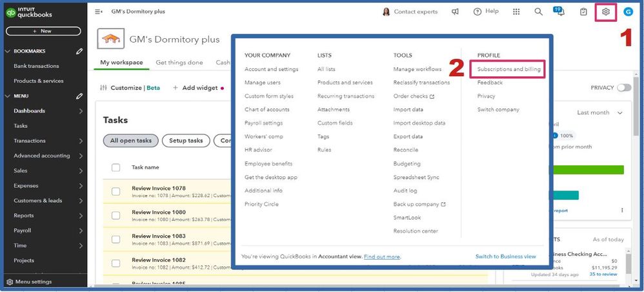Screen dimensions: 644x292
Task: Click the Help question mark icon
Action: [478, 12]
